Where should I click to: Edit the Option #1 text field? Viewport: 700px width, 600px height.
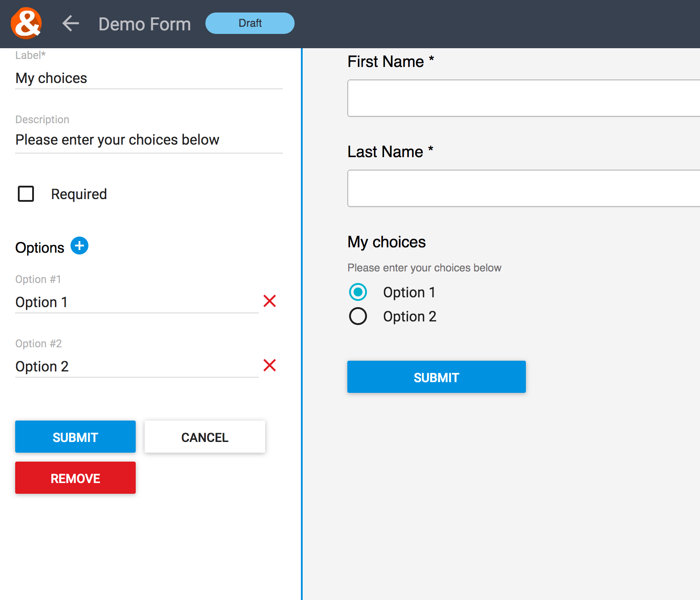coord(137,303)
